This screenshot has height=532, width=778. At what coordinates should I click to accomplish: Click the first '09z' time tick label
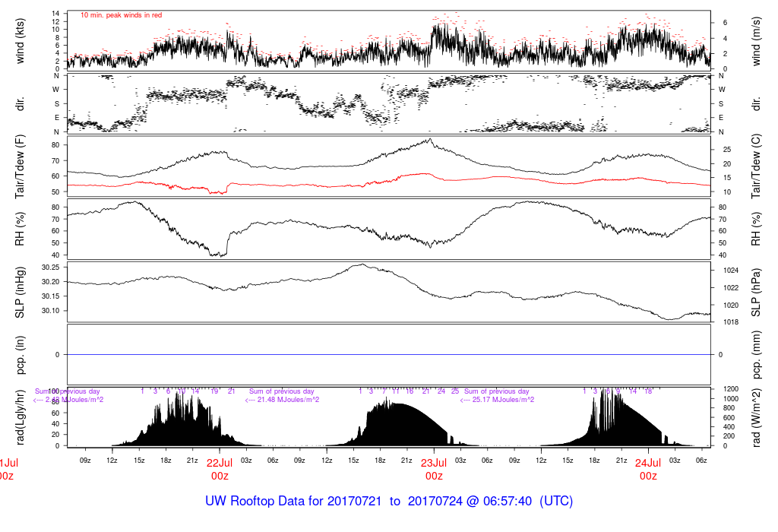pyautogui.click(x=85, y=461)
